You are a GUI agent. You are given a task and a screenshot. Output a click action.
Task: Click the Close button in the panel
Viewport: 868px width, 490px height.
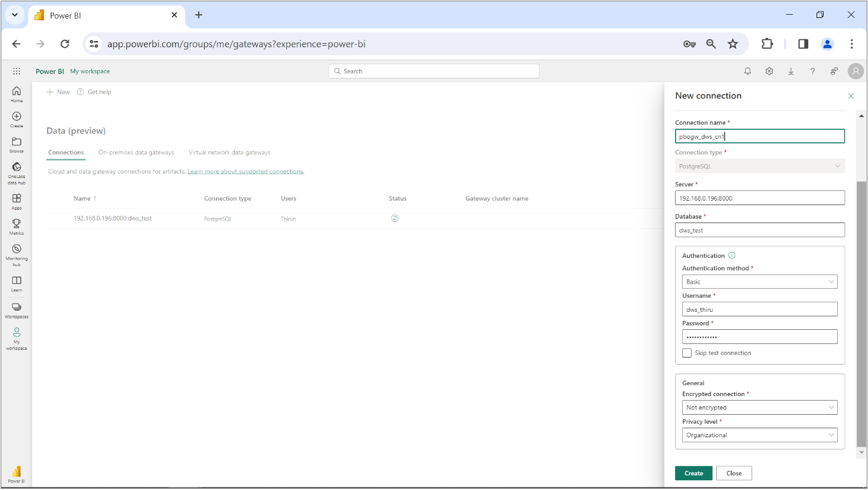pos(734,473)
